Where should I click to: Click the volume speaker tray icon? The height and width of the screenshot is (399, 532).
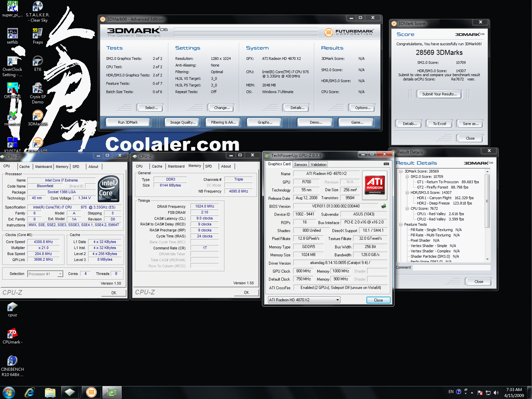pos(496,392)
